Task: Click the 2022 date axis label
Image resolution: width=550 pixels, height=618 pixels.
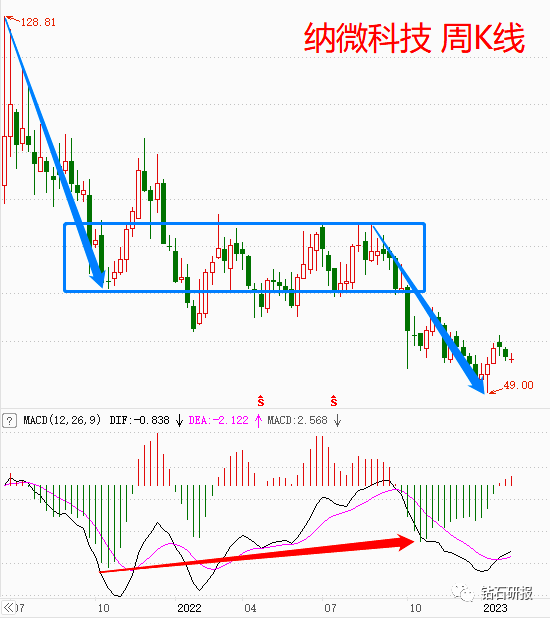Action: 189,608
